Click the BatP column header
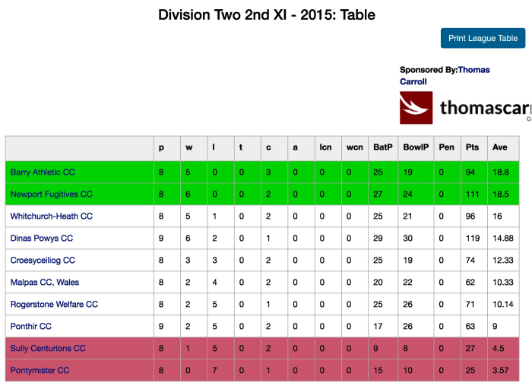The height and width of the screenshot is (392, 532). point(382,147)
